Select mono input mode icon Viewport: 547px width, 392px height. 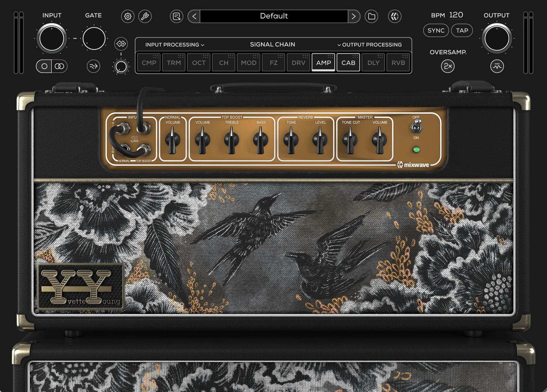[44, 66]
